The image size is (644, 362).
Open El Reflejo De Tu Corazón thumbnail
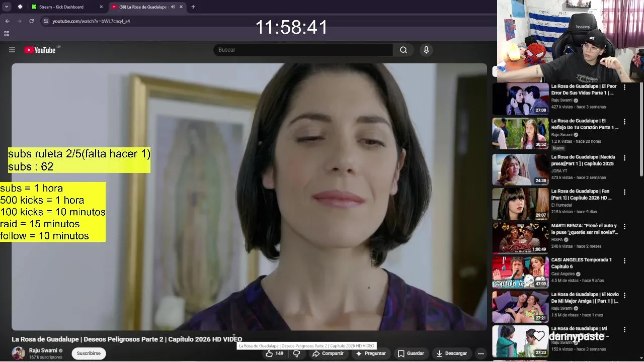[x=520, y=133]
